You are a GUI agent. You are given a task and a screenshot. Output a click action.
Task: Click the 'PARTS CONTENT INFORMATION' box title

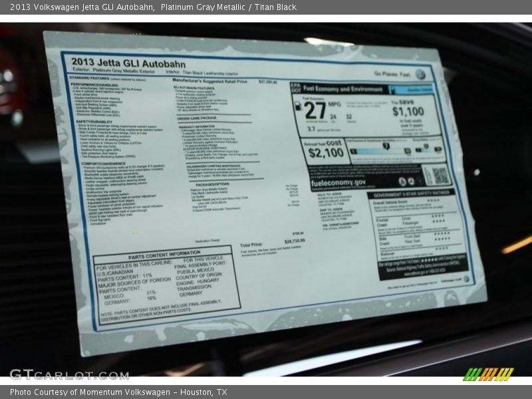164,255
